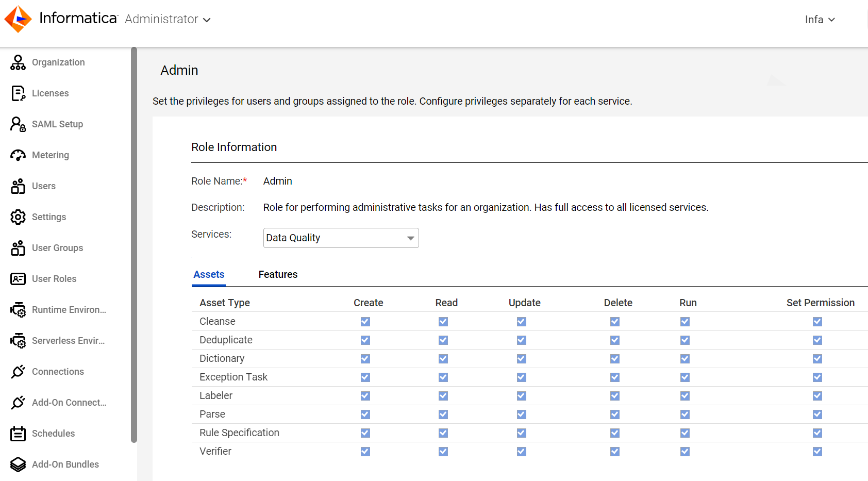Click the Create column header
The image size is (868, 481).
pos(369,303)
